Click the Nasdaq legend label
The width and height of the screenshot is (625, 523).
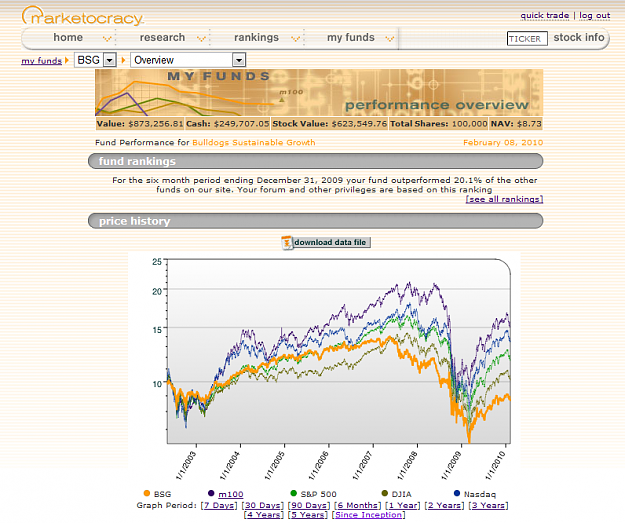coord(480,494)
